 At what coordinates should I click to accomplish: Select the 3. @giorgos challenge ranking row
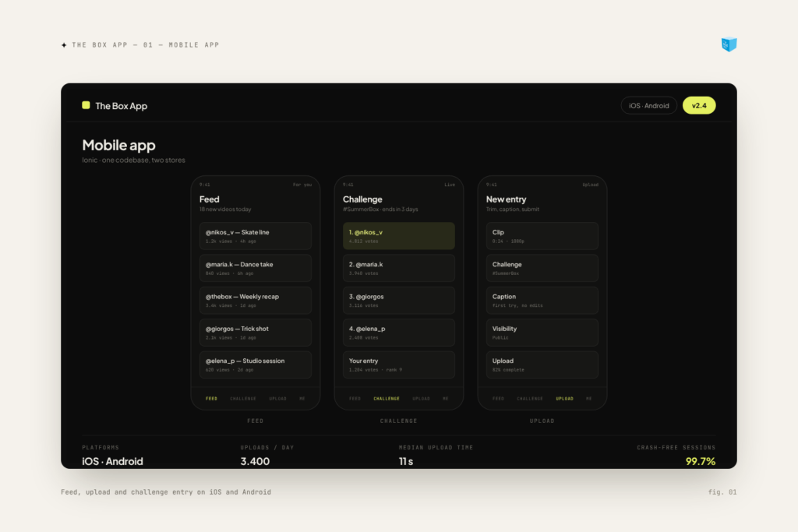click(x=398, y=300)
